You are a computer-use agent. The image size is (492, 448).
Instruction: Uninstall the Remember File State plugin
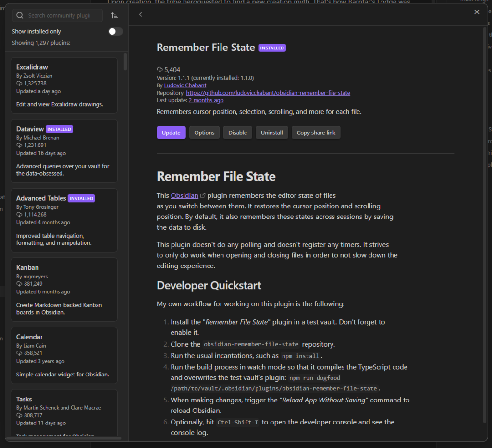click(x=272, y=133)
